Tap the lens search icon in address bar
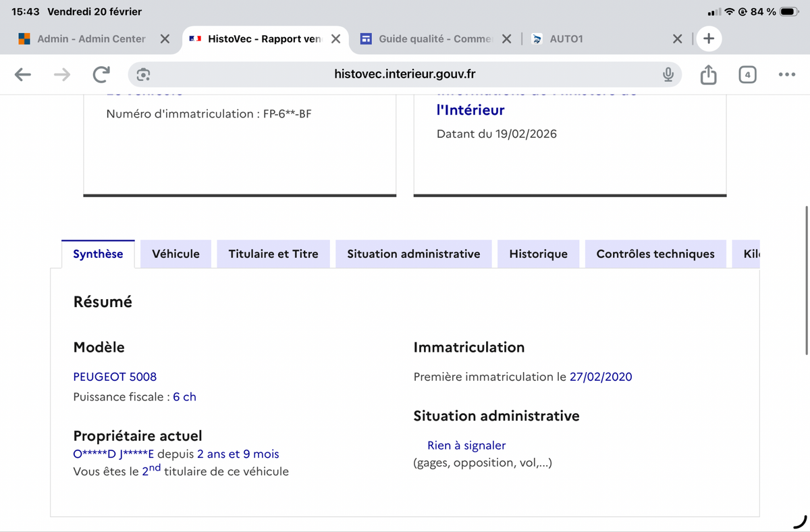 pyautogui.click(x=143, y=74)
